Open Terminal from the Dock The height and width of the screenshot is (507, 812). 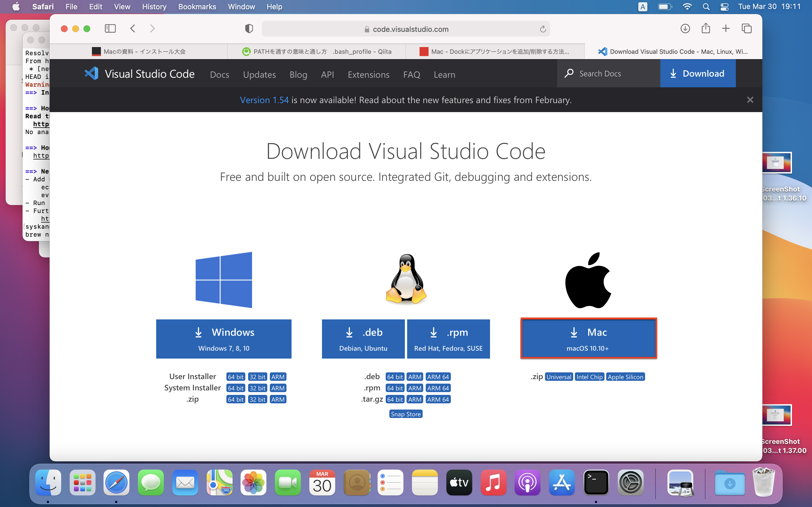[596, 483]
